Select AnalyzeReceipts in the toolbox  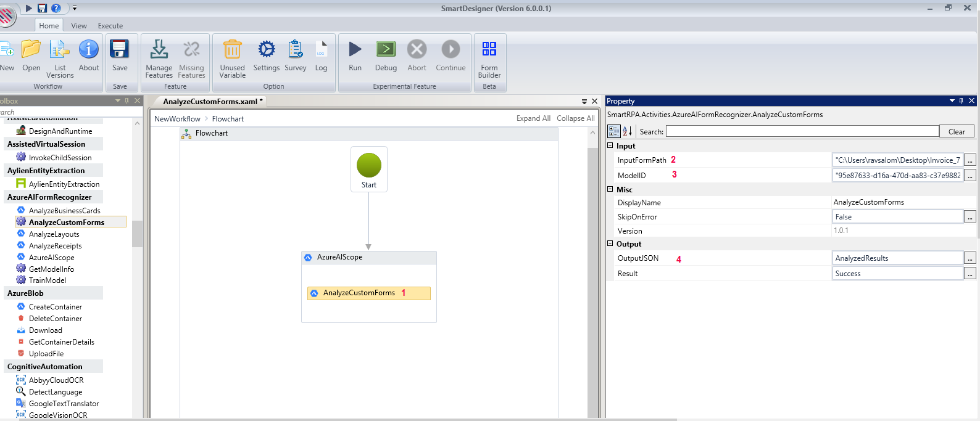point(55,246)
